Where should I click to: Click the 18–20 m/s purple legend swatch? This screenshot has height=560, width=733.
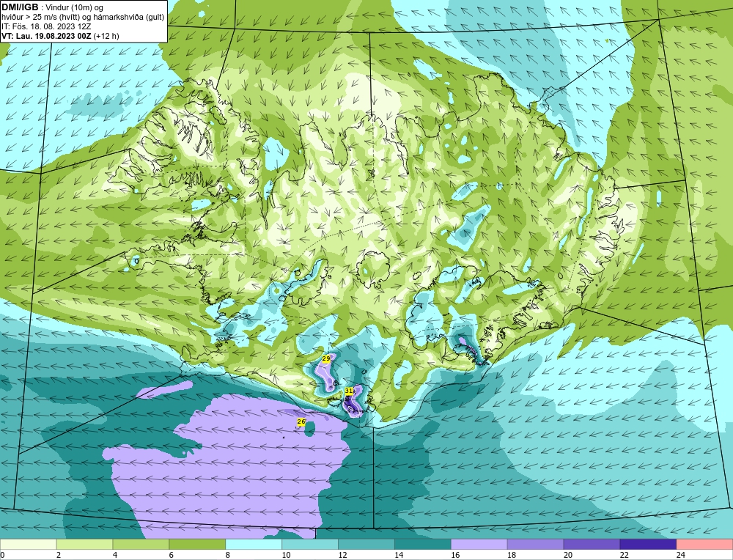point(535,545)
